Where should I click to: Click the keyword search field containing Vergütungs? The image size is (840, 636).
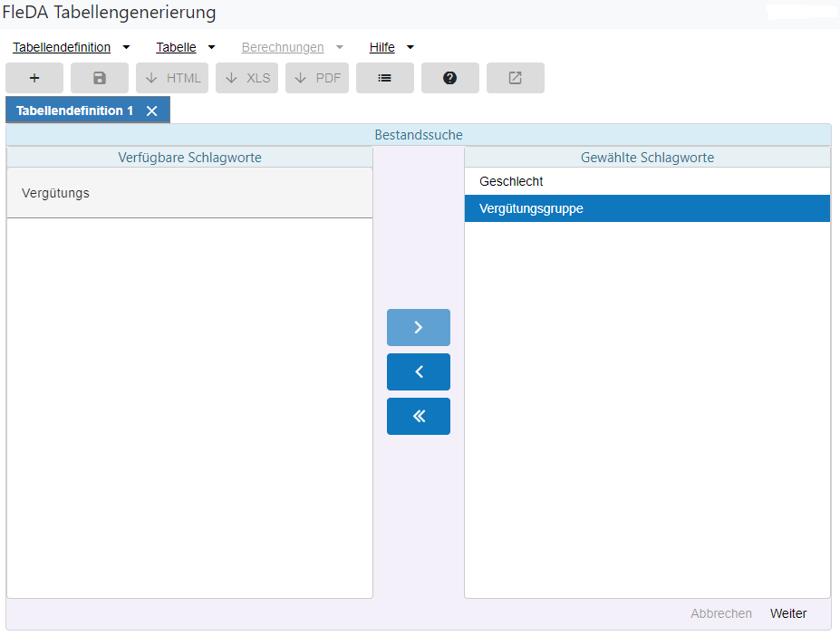[189, 193]
